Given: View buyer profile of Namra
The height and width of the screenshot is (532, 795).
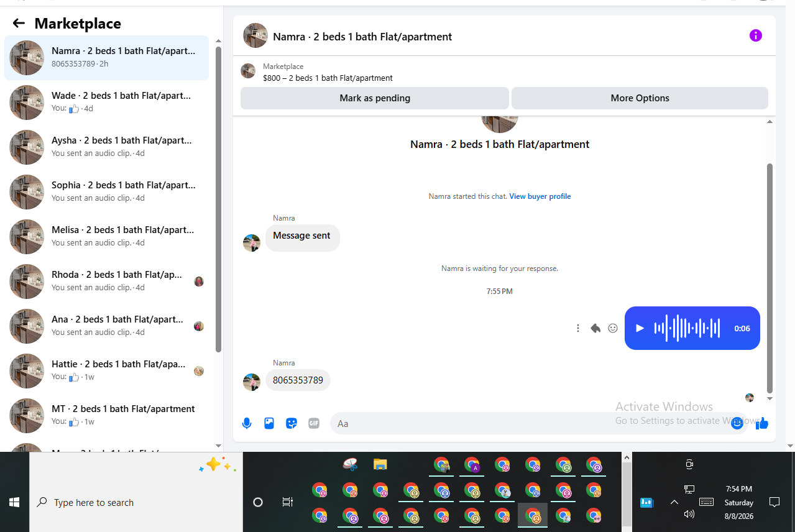Looking at the screenshot, I should [x=540, y=196].
